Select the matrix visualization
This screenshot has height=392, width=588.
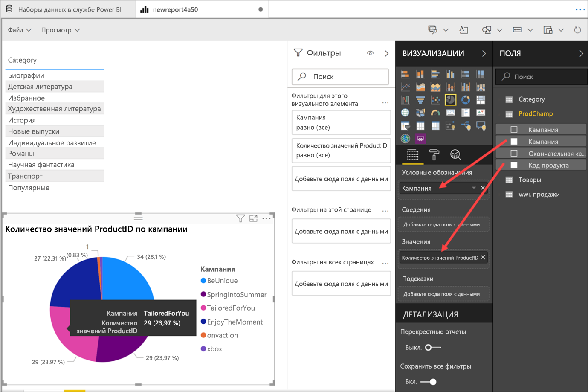click(x=435, y=126)
